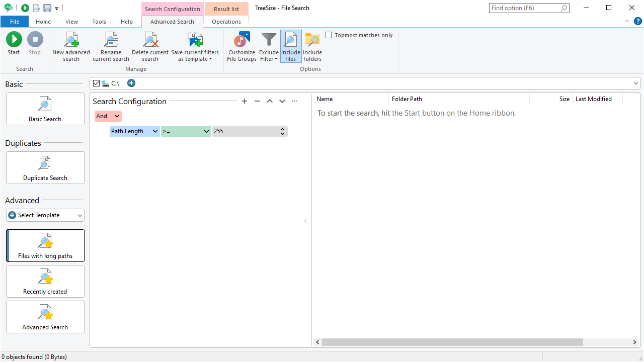
Task: Open the Path Length property dropdown
Action: (x=134, y=131)
